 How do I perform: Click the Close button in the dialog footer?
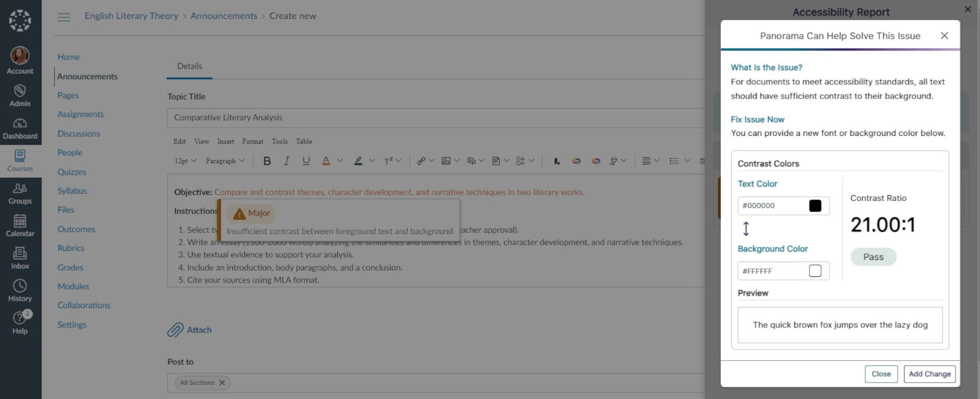point(880,374)
